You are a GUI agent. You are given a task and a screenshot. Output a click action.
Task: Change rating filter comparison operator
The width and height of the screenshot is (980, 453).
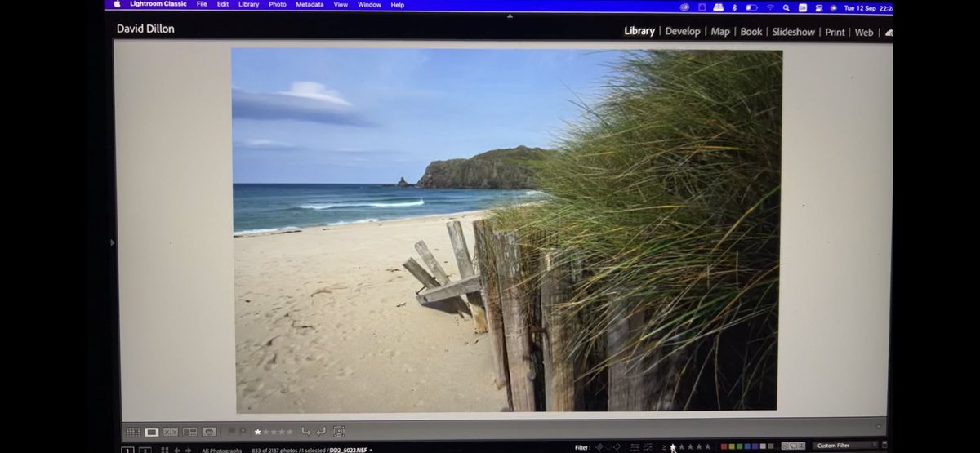pyautogui.click(x=665, y=447)
